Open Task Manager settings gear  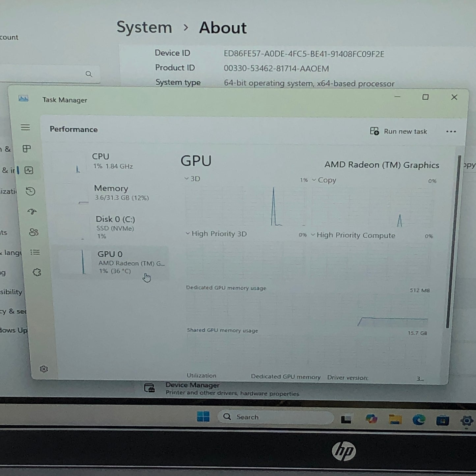click(43, 369)
